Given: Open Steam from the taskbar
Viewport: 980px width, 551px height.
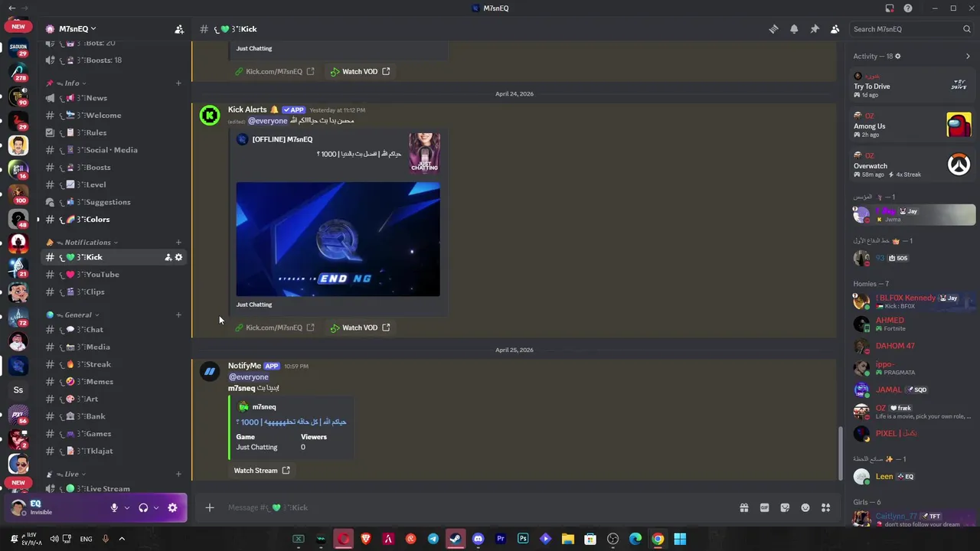Looking at the screenshot, I should pyautogui.click(x=455, y=539).
